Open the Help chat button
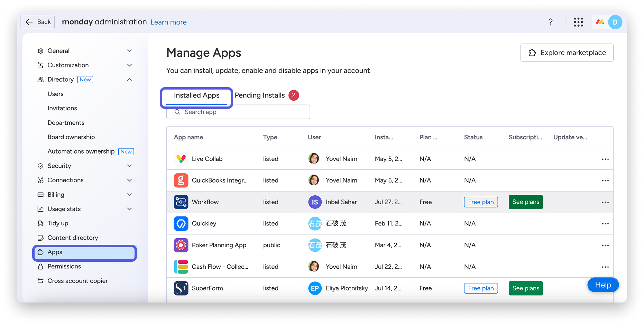The image size is (644, 325). coord(603,285)
